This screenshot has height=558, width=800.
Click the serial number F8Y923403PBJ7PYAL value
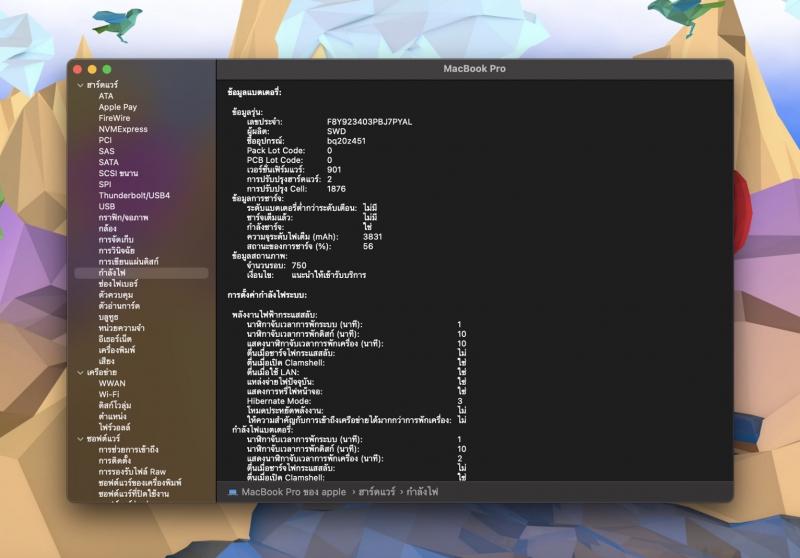pos(369,121)
